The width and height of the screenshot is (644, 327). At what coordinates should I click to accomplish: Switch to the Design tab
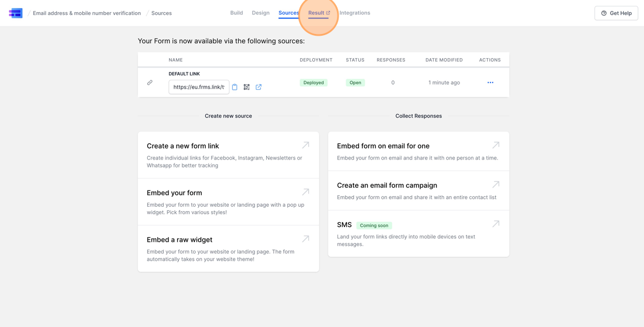coord(260,13)
